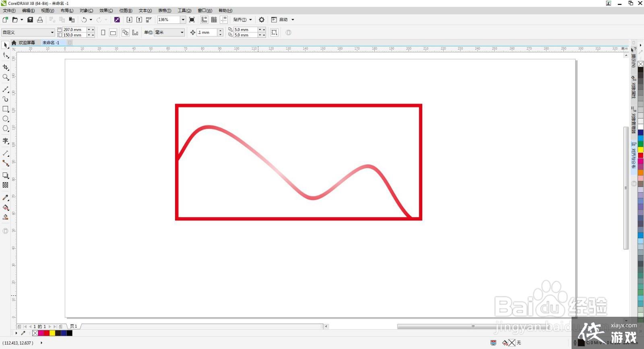644x349 pixels.
Task: Select the Freehand line tool
Action: 6,89
